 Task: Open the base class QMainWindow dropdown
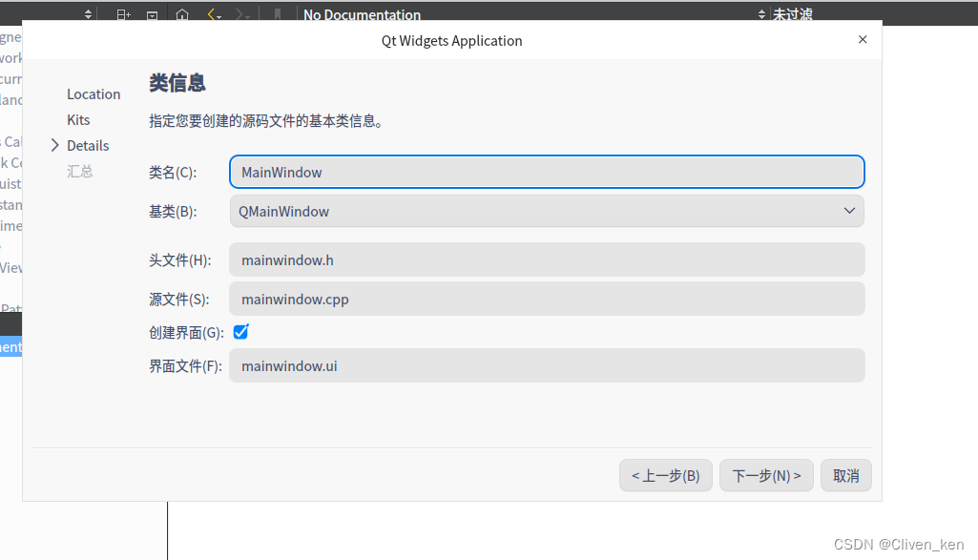pyautogui.click(x=547, y=212)
